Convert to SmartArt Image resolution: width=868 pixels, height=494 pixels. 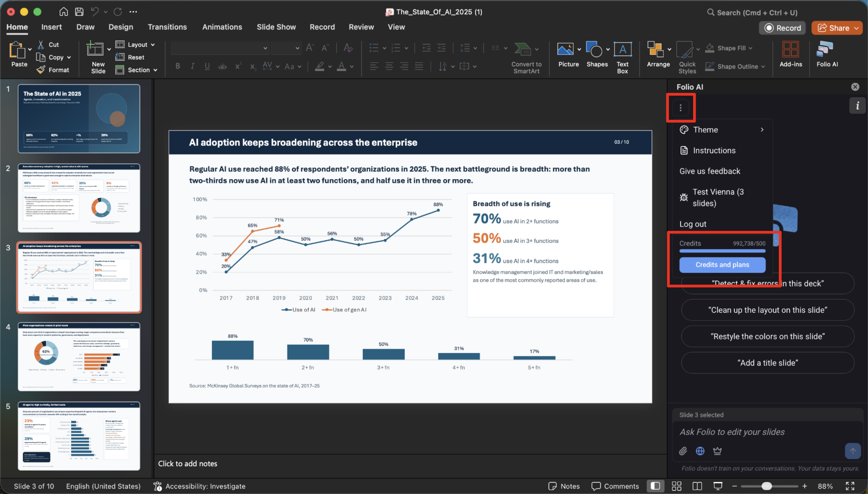(526, 58)
